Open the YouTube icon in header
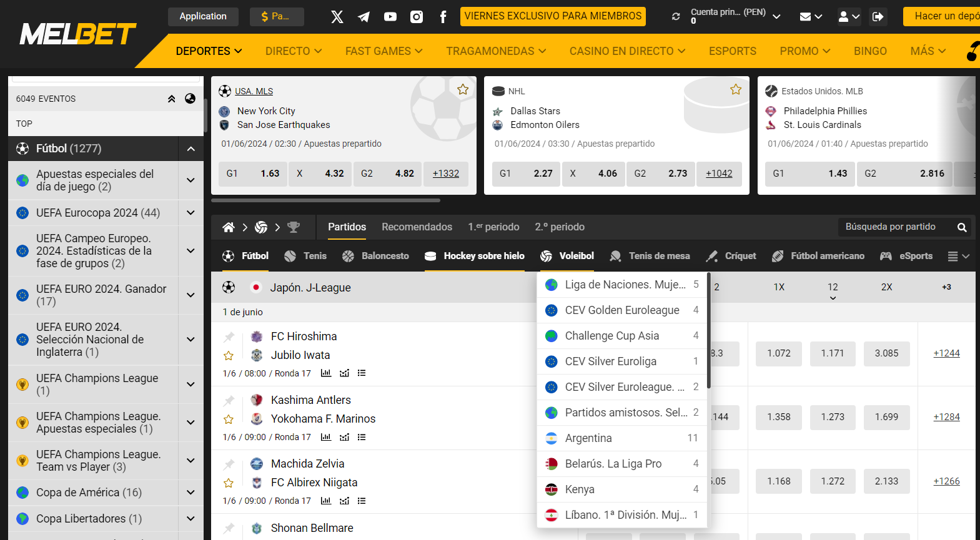The image size is (980, 540). click(390, 17)
